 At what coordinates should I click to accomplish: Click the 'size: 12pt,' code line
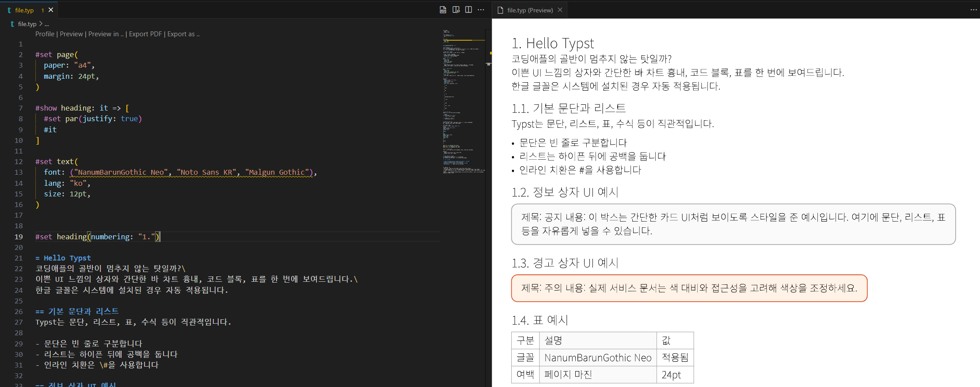click(67, 194)
